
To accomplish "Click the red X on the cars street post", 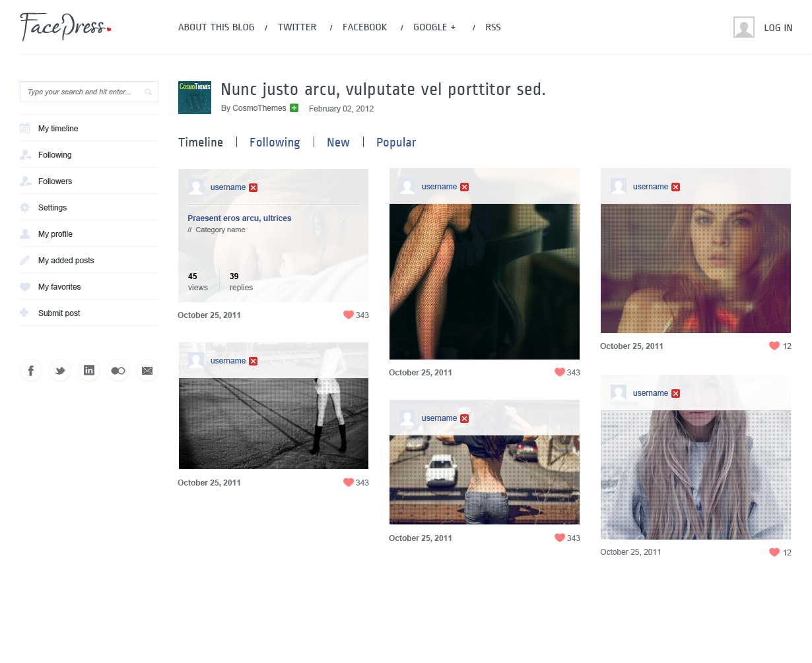I will (x=464, y=418).
